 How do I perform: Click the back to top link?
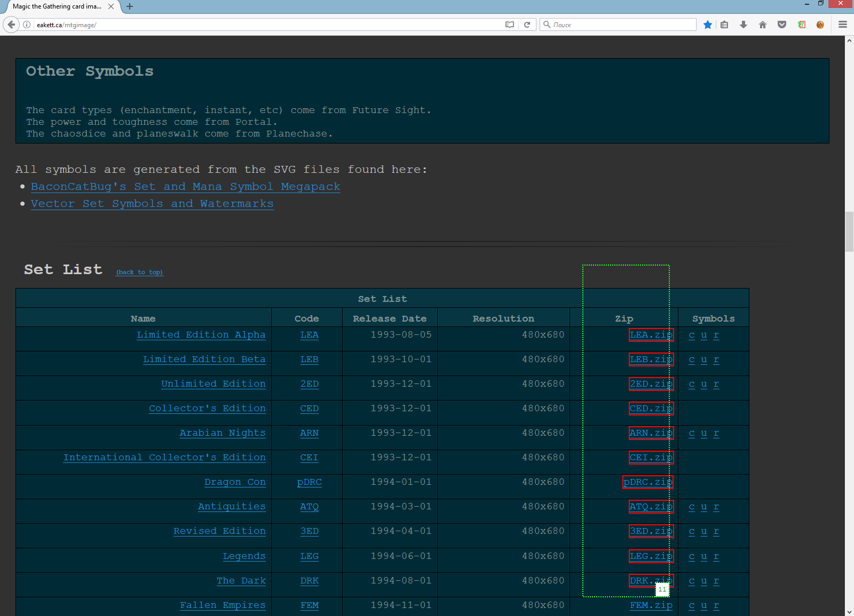[x=139, y=272]
